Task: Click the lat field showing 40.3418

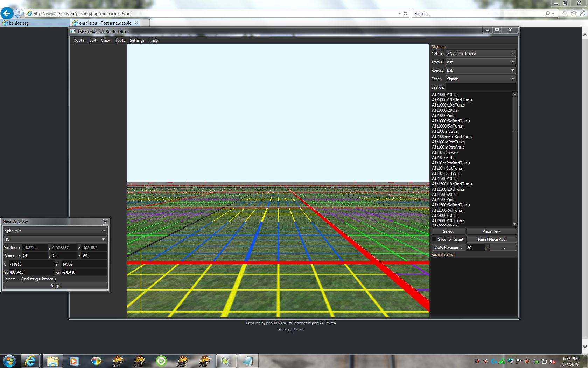Action: point(31,272)
